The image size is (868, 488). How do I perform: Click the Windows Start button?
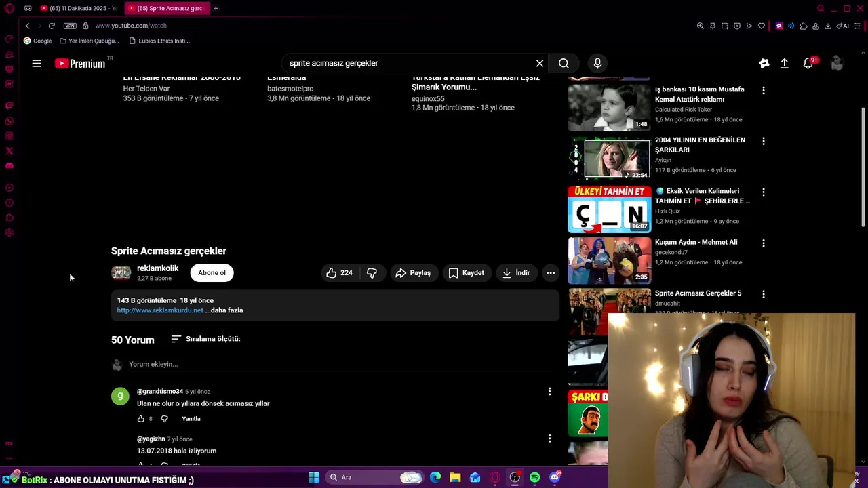[x=314, y=477]
